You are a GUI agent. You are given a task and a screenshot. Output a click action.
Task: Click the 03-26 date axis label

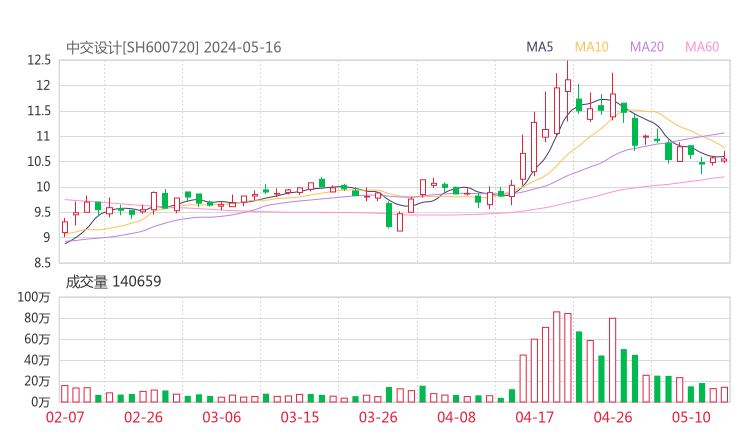[378, 417]
